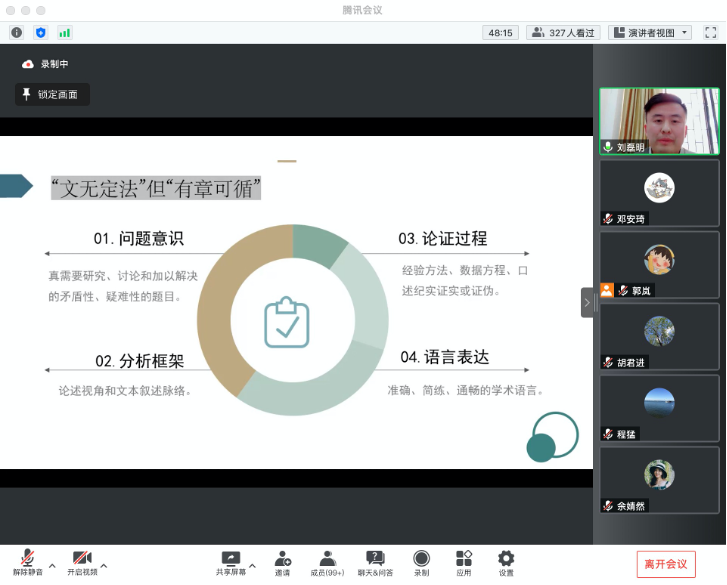Open 设置 settings gear
Viewport: 727px width, 585px height.
pyautogui.click(x=506, y=563)
